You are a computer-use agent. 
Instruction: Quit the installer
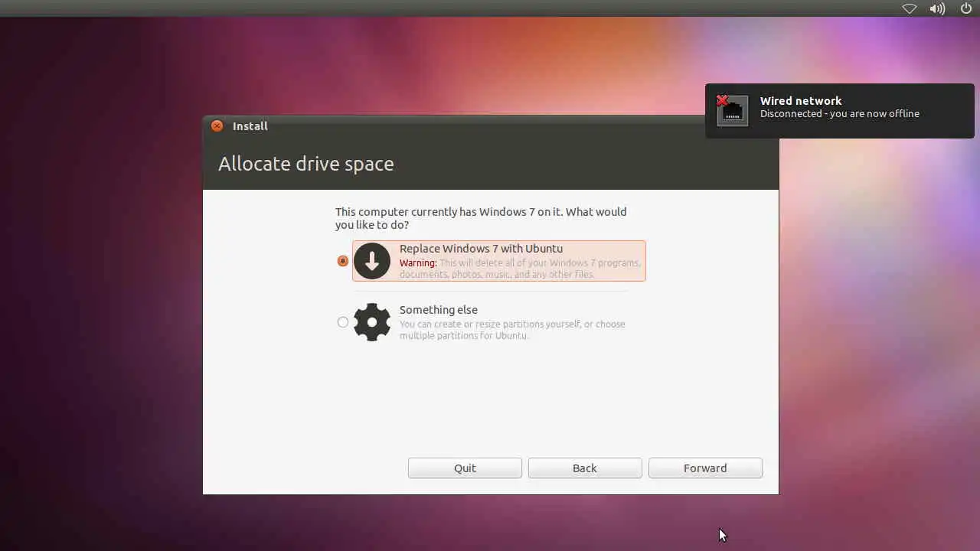click(465, 468)
